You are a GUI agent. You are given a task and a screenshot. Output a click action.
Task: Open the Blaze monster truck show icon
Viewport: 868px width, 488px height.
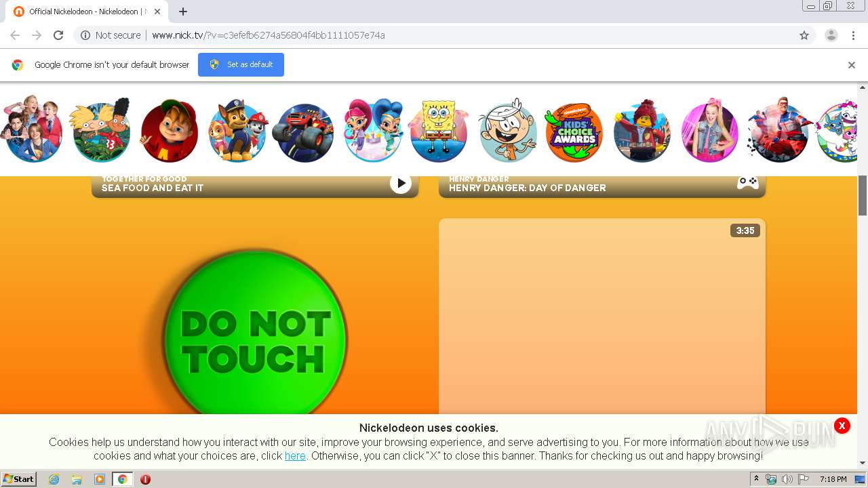pyautogui.click(x=303, y=133)
